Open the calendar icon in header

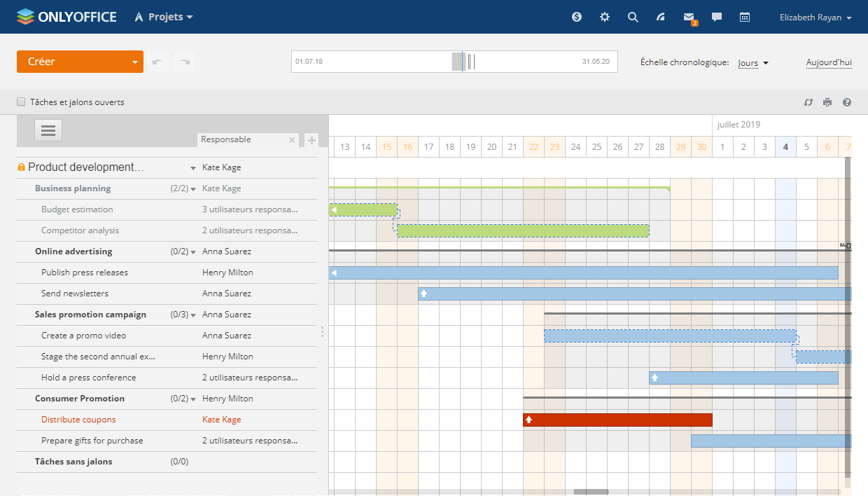pyautogui.click(x=745, y=17)
